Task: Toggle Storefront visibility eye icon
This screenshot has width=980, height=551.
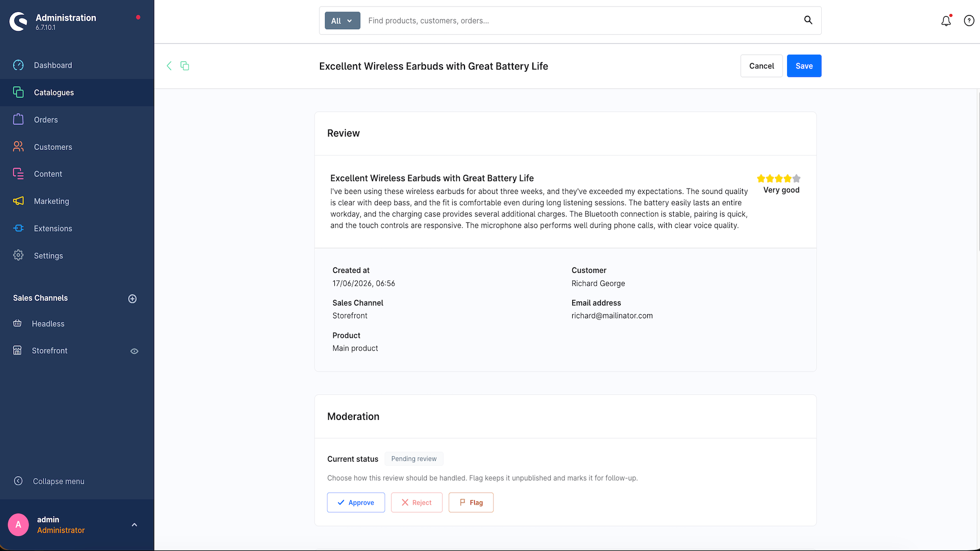Action: tap(134, 351)
